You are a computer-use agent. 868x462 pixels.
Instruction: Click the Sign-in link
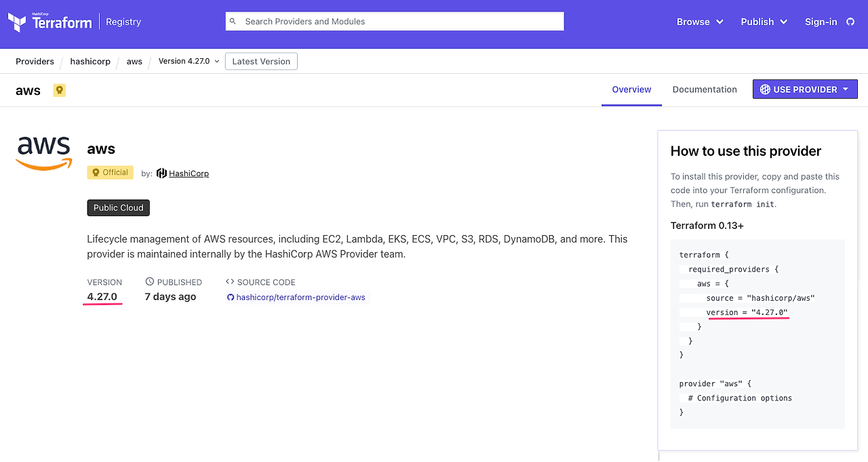pyautogui.click(x=821, y=22)
